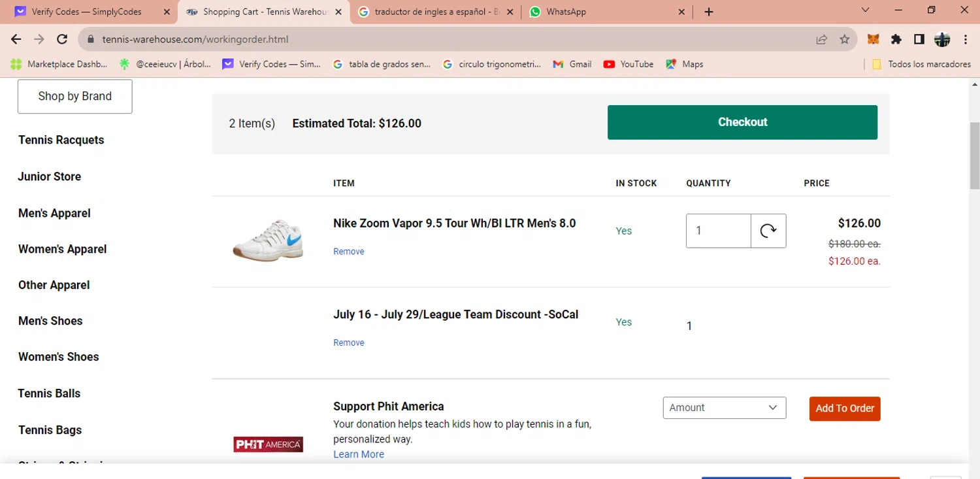The width and height of the screenshot is (980, 479).
Task: Select the League Team Discount -SoCal title
Action: click(455, 314)
